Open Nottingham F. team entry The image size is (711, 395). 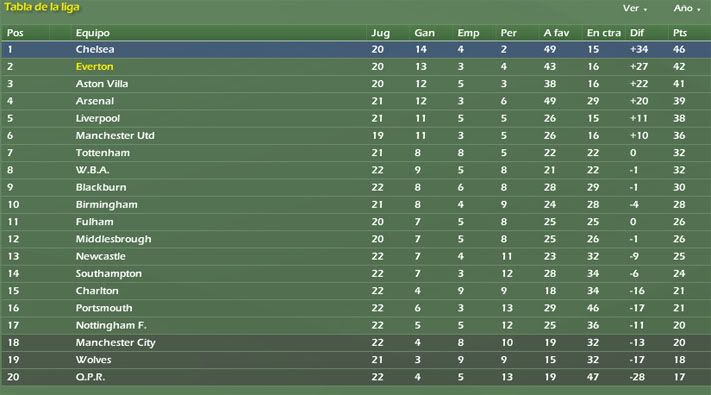point(111,325)
